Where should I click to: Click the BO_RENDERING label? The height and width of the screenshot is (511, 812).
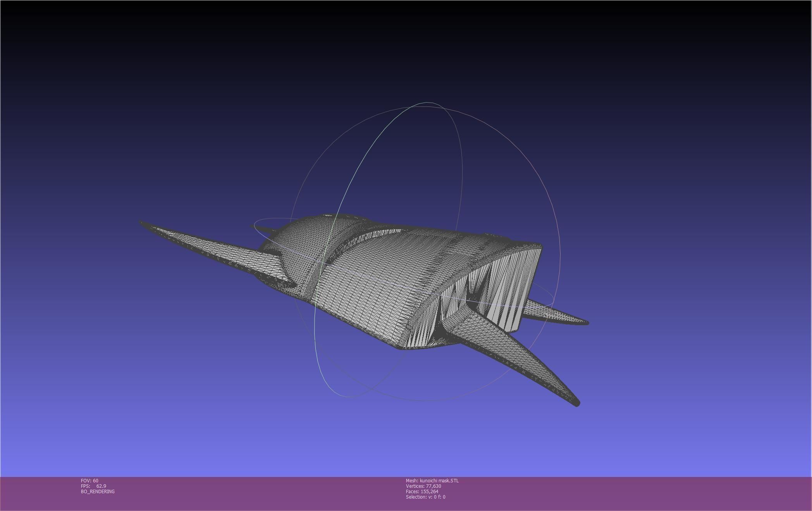(x=98, y=491)
